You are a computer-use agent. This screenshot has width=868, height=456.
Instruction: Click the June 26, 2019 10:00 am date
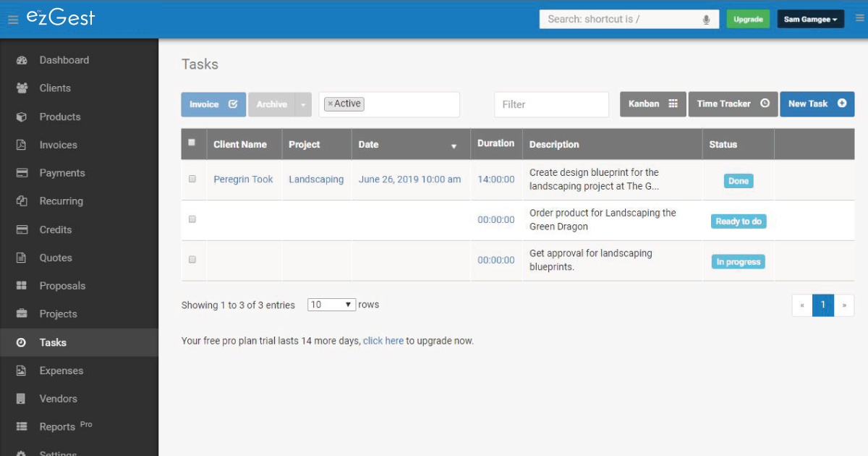[409, 180]
